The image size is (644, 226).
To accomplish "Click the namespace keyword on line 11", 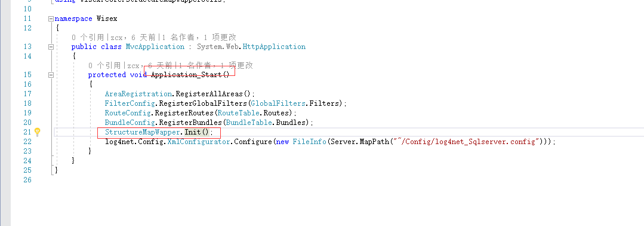I will pos(73,19).
